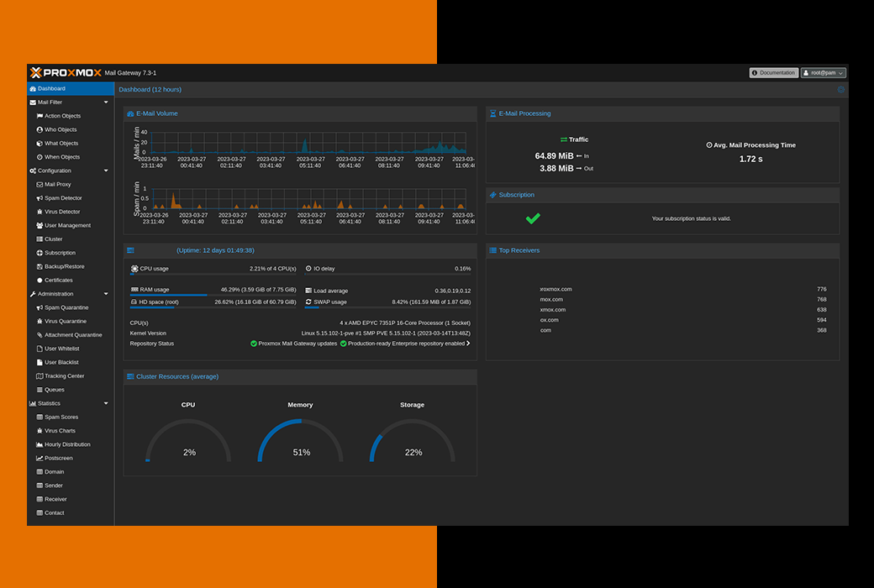Open the Dashboard menu entry
This screenshot has height=588, width=874.
tap(71, 88)
